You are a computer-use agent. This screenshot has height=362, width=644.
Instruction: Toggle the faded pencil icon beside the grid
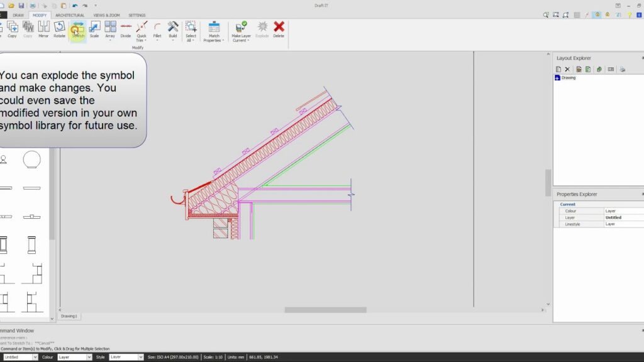pyautogui.click(x=587, y=15)
